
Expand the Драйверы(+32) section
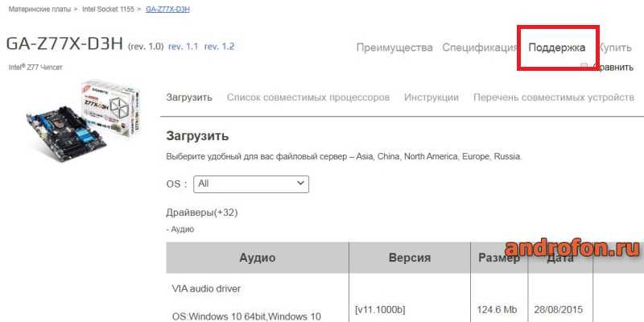point(202,213)
